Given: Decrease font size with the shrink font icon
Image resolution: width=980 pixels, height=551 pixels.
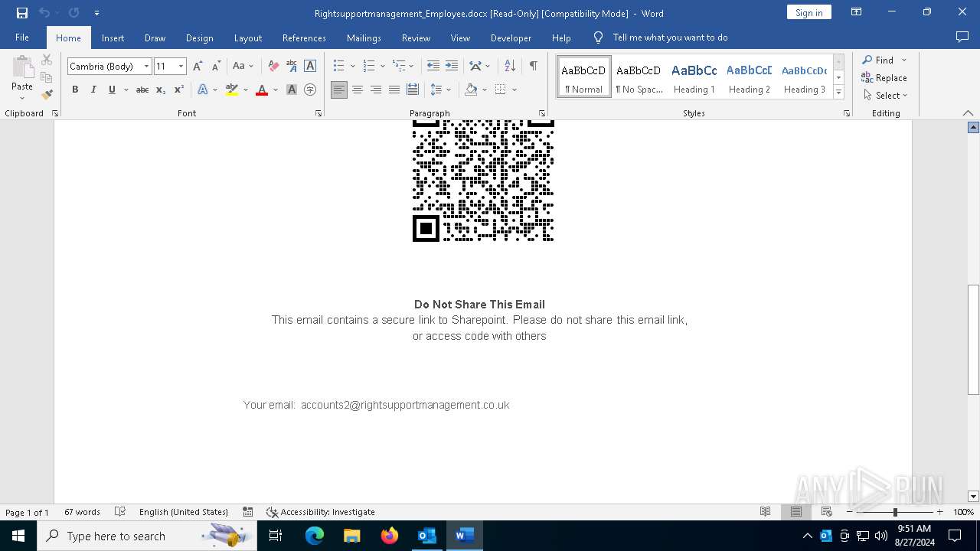Looking at the screenshot, I should [216, 66].
